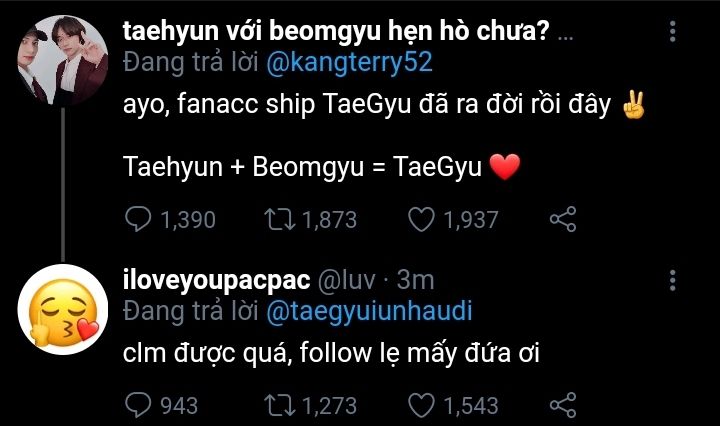Open more options on iloveyoupacpac's tweet
Viewport: 720px width, 426px height.
[672, 280]
